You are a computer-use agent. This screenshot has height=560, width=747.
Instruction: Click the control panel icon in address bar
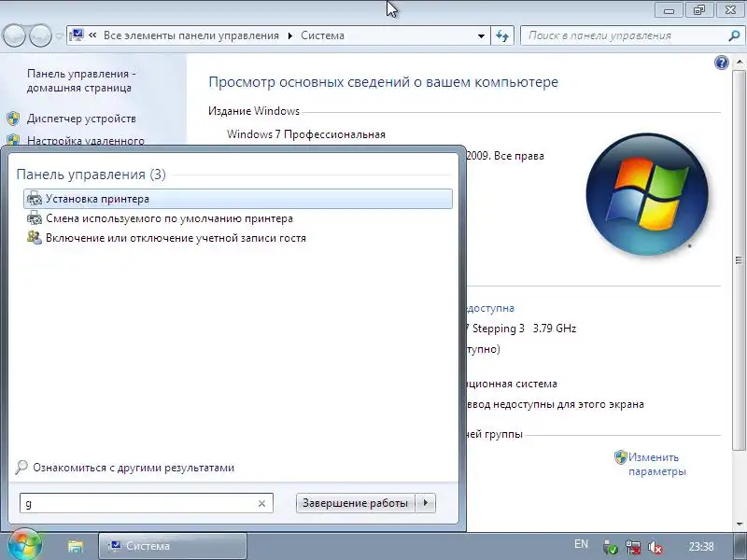point(77,35)
